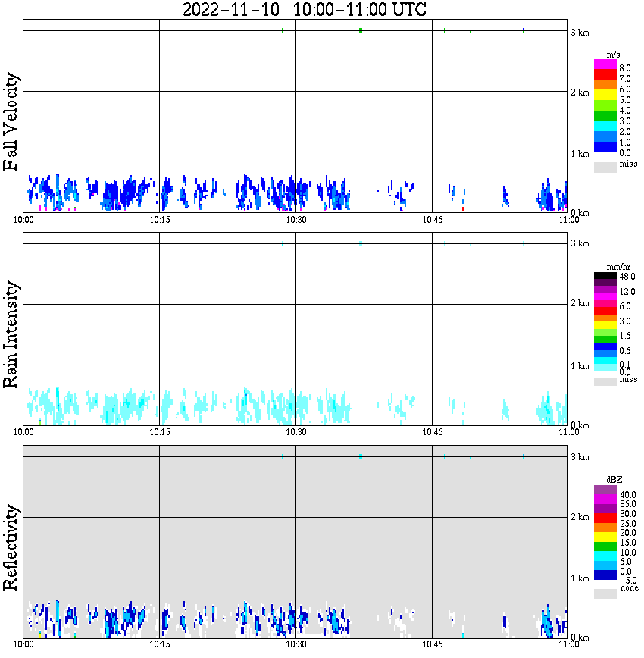The height and width of the screenshot is (658, 644).
Task: Click the '10:45' tick under Fall Velocity panel
Action: tap(433, 220)
